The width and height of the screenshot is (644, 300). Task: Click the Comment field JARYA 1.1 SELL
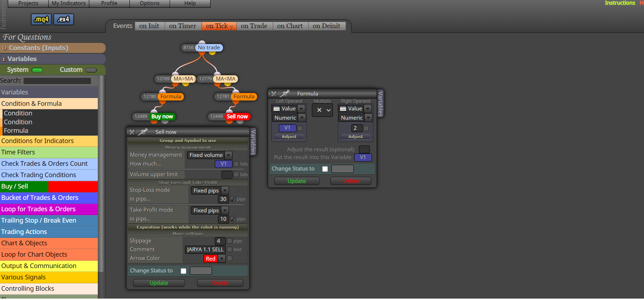tap(205, 250)
